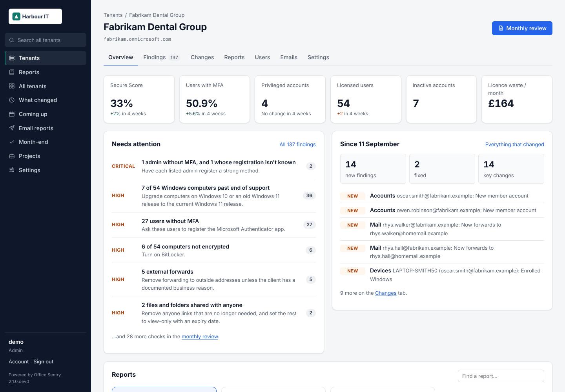565x392 pixels.
Task: Click the Sign out link
Action: coord(44,362)
